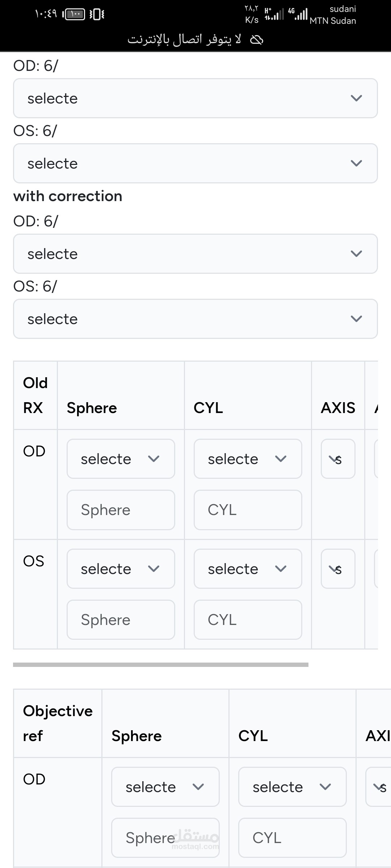
Task: Click Old RX OD Sphere text field
Action: [x=121, y=510]
